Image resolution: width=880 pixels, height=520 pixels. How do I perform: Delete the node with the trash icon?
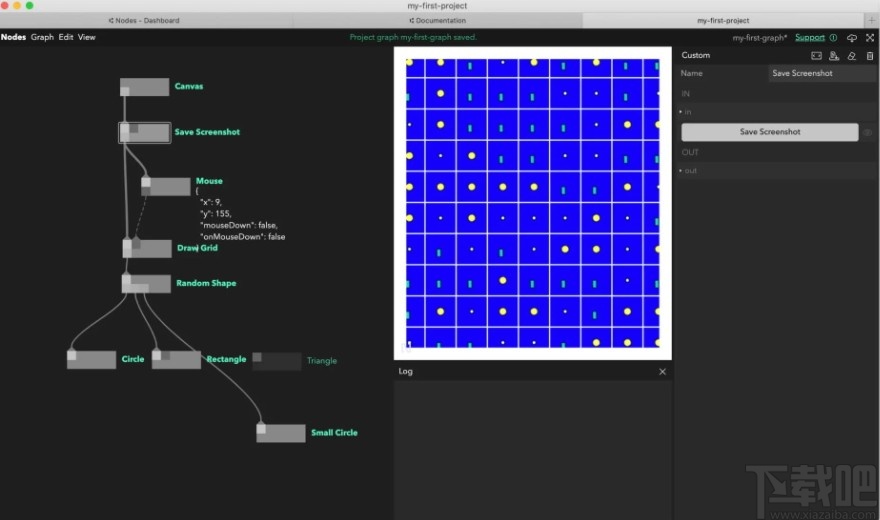[870, 56]
